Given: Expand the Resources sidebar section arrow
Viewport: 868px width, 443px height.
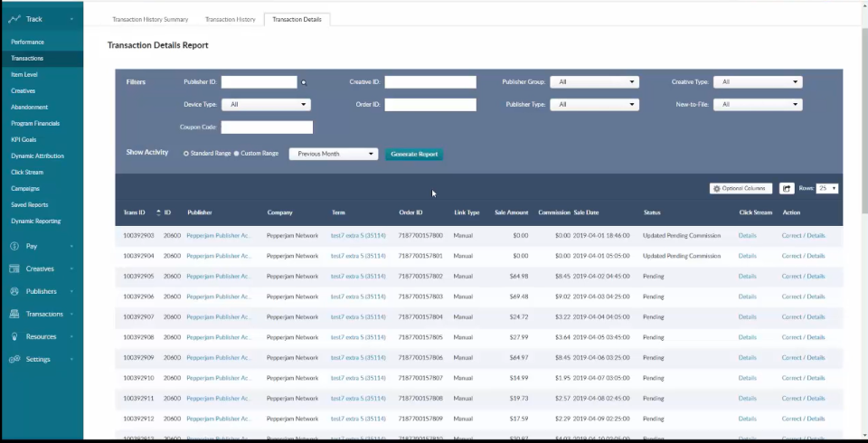Looking at the screenshot, I should (71, 336).
